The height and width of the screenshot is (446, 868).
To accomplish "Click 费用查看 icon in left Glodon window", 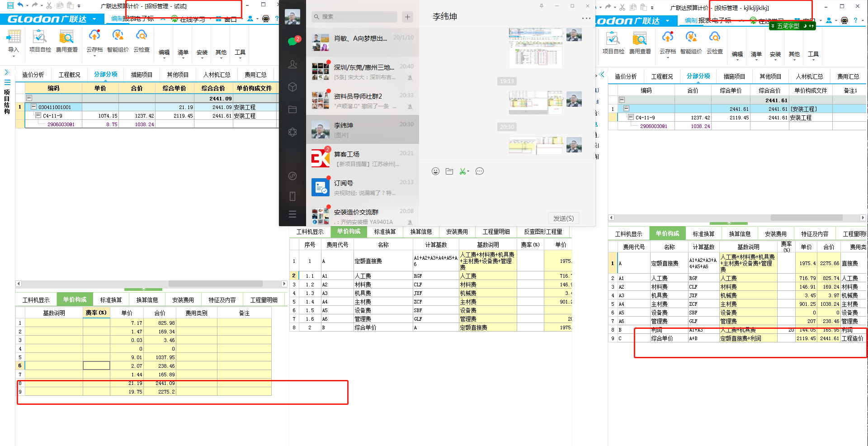I will pos(66,41).
